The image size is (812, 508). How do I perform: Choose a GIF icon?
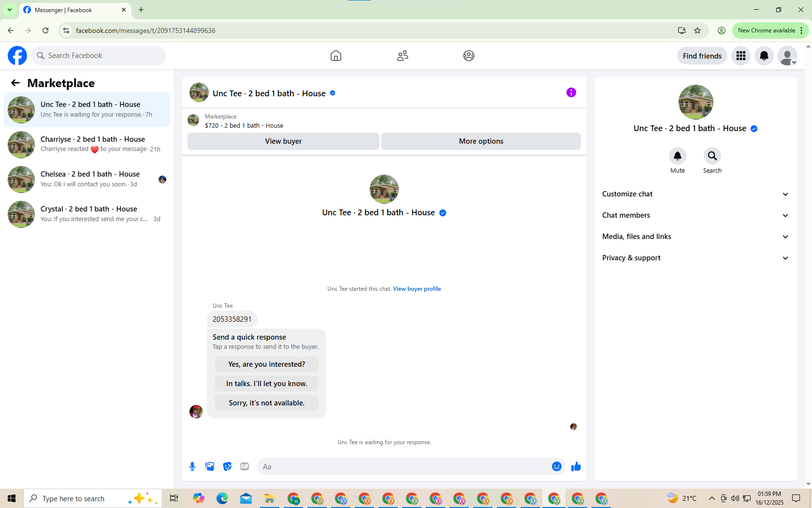coord(245,466)
